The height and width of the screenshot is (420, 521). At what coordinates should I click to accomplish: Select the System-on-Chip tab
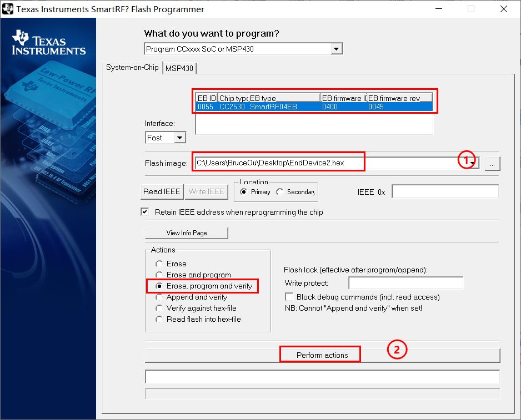tap(132, 68)
